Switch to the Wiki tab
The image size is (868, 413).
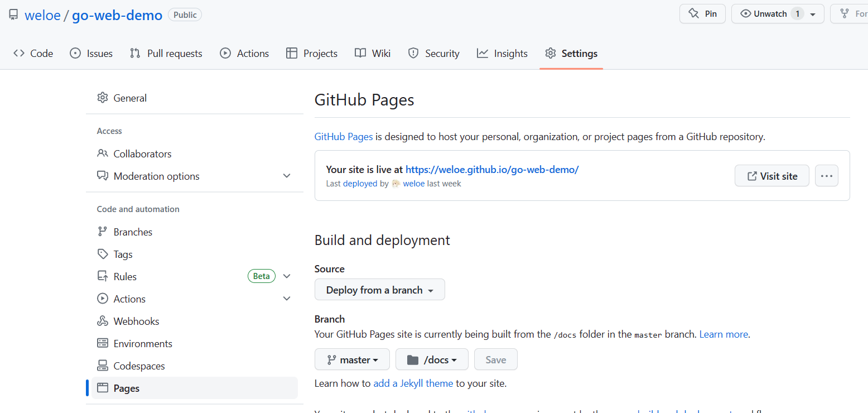(373, 54)
